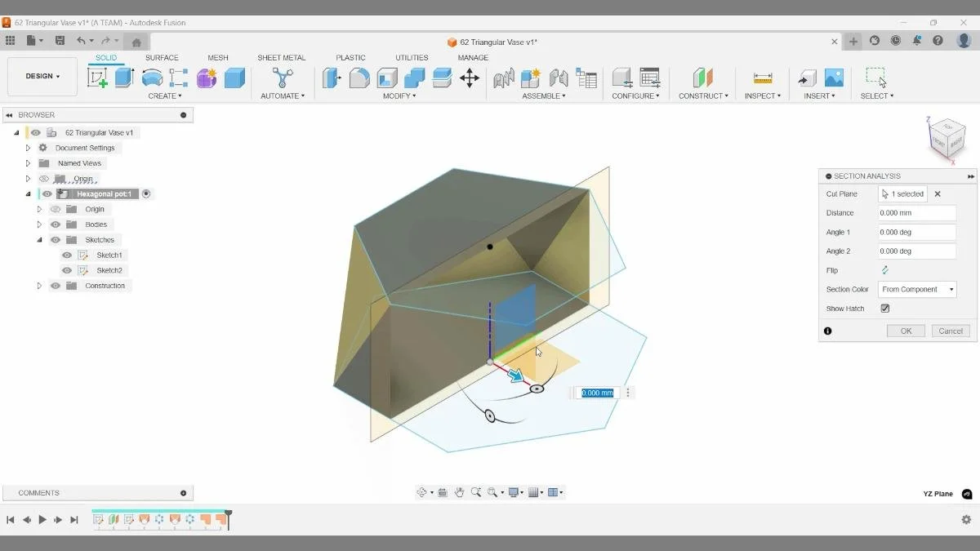Click the Fit zoom icon
980x551 pixels.
coord(493,492)
